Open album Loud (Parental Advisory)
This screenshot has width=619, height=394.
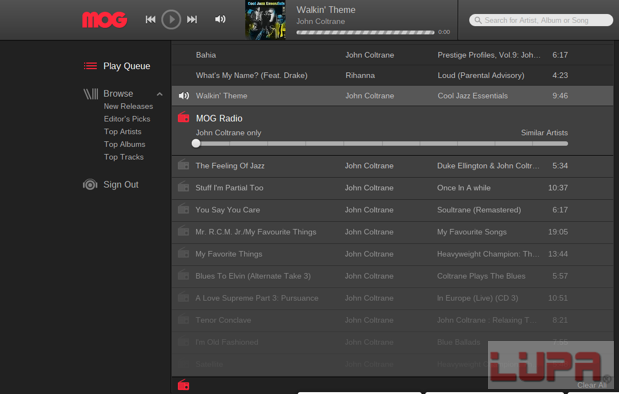(481, 75)
